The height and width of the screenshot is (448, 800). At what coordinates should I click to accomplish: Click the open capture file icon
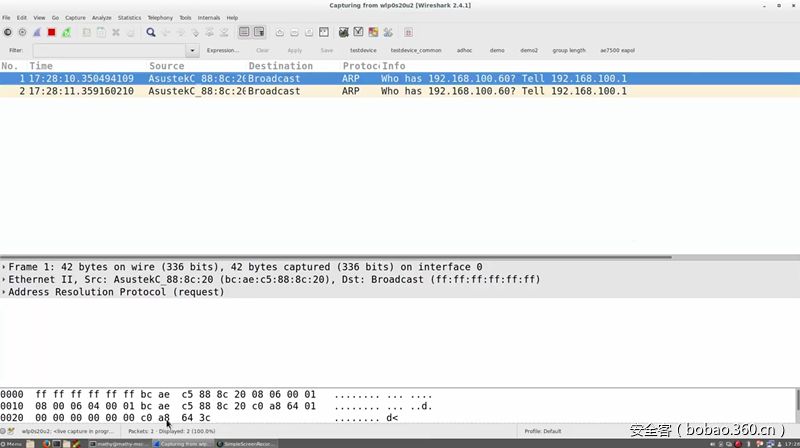point(87,32)
